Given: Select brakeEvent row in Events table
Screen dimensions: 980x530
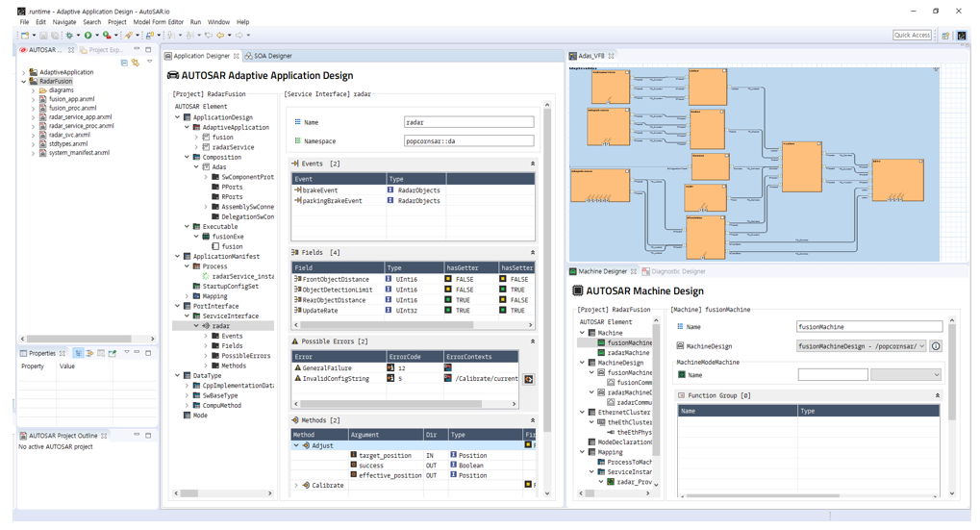Looking at the screenshot, I should 413,190.
